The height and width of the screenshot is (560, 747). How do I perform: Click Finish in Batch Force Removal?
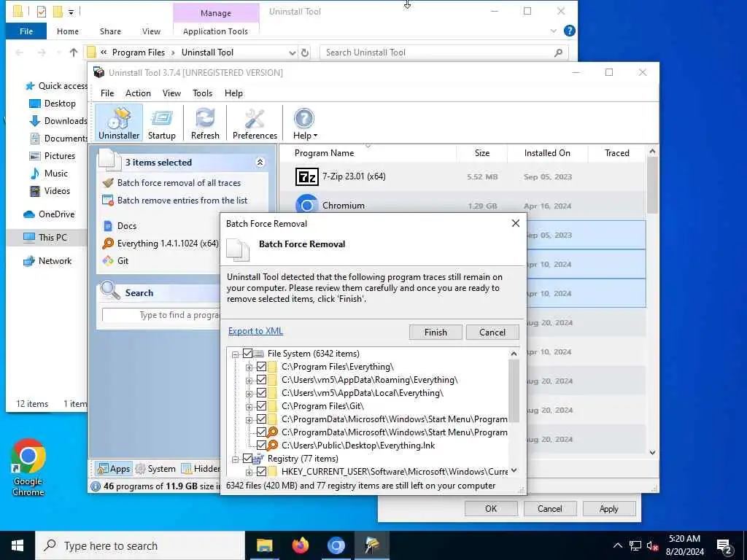click(436, 332)
